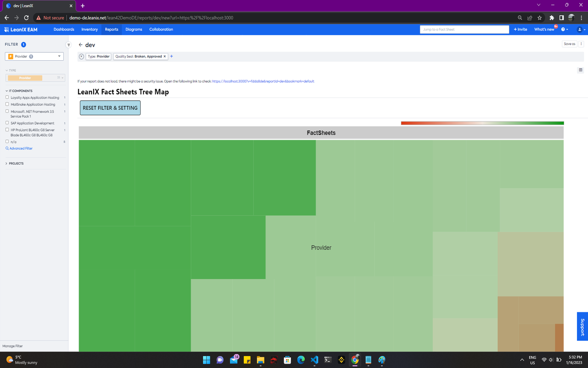Check Loyalty Apps Application Hosting

click(7, 98)
